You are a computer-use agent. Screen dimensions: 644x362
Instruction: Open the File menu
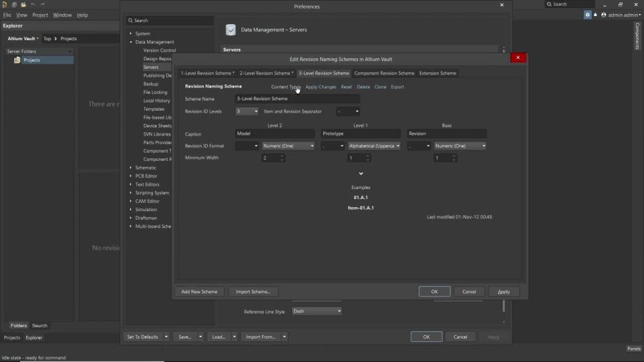pyautogui.click(x=7, y=15)
